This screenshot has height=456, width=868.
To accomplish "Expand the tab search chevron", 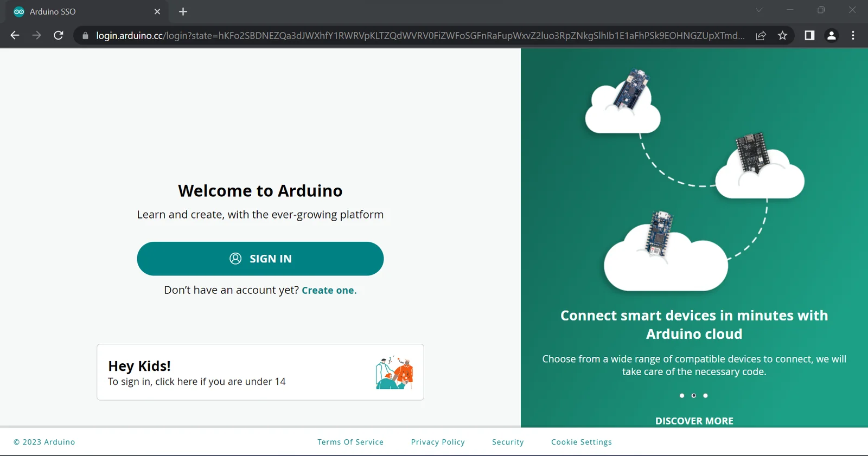I will 759,10.
